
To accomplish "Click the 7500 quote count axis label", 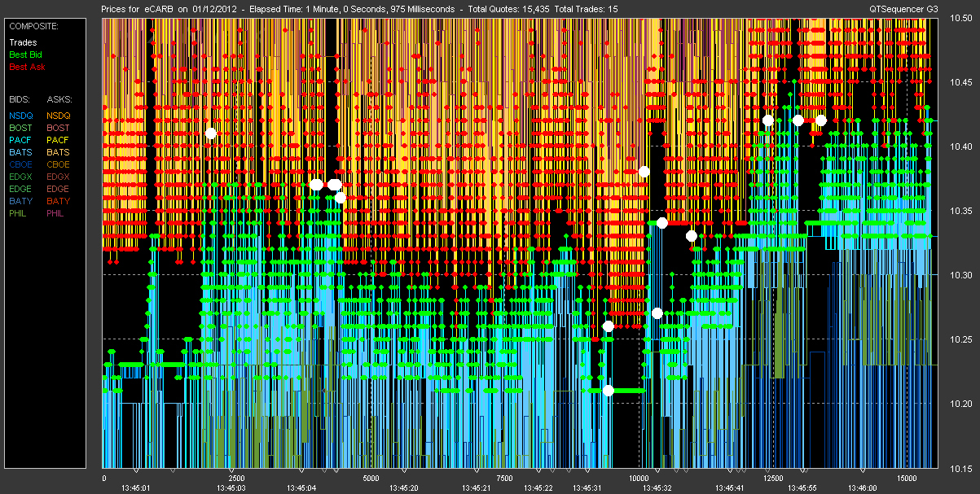I will pyautogui.click(x=504, y=479).
